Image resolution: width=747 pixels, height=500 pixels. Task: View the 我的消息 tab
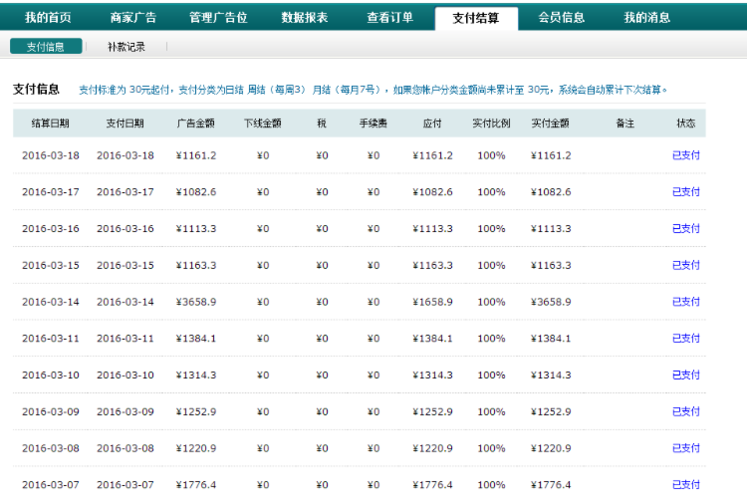pos(647,18)
